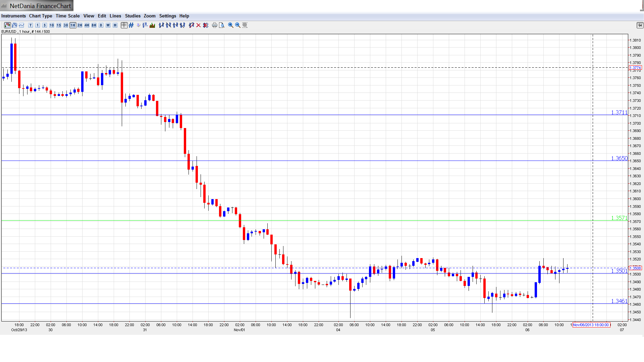Open print preview icon
This screenshot has width=644, height=362.
pos(221,25)
